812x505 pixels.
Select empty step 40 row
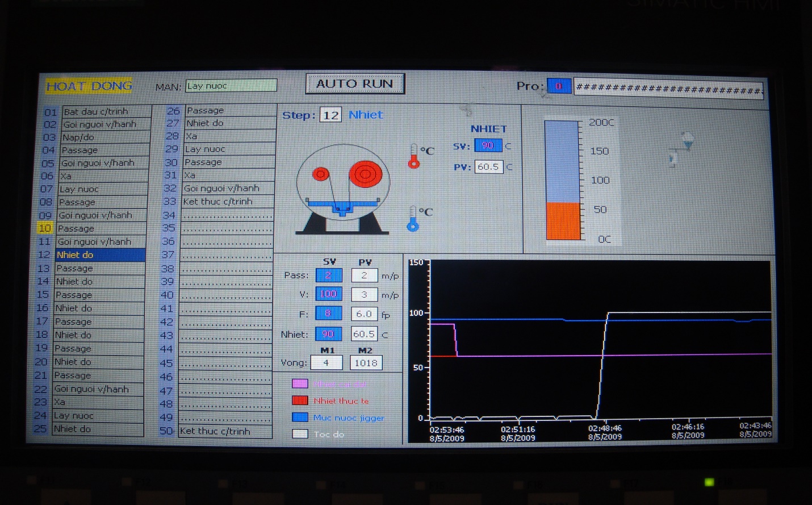[226, 295]
